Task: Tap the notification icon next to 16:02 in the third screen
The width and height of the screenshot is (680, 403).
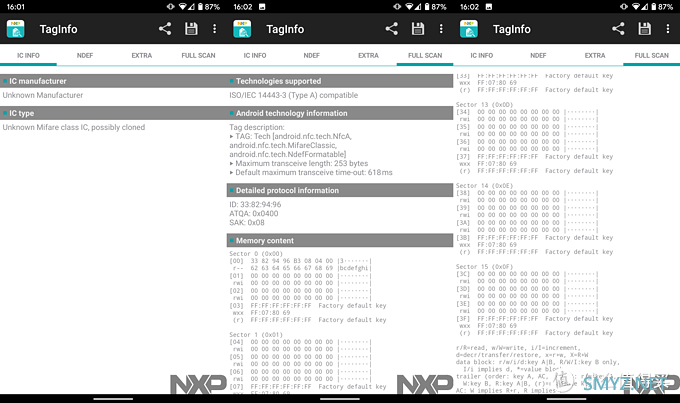Action: [489, 7]
